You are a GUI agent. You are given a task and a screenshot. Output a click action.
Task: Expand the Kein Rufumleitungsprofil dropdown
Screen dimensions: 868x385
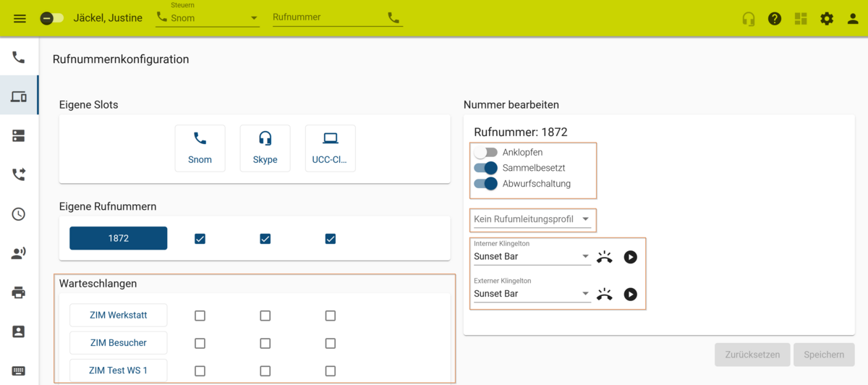pyautogui.click(x=532, y=219)
